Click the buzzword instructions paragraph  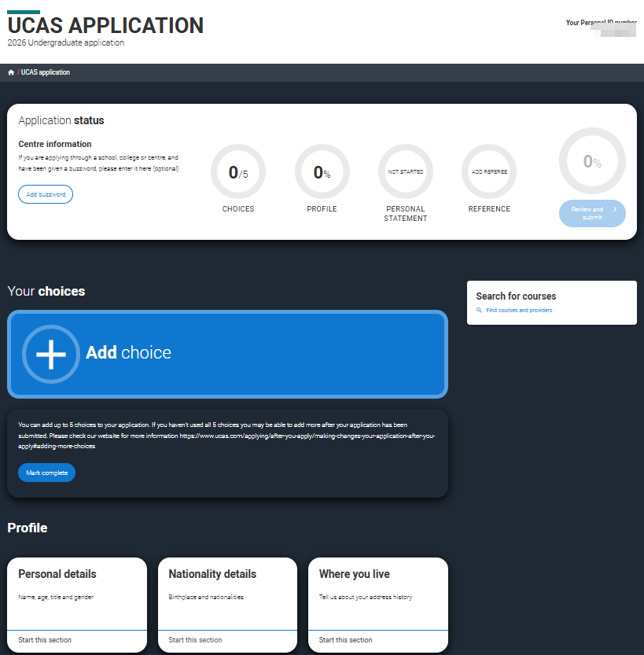coord(98,163)
